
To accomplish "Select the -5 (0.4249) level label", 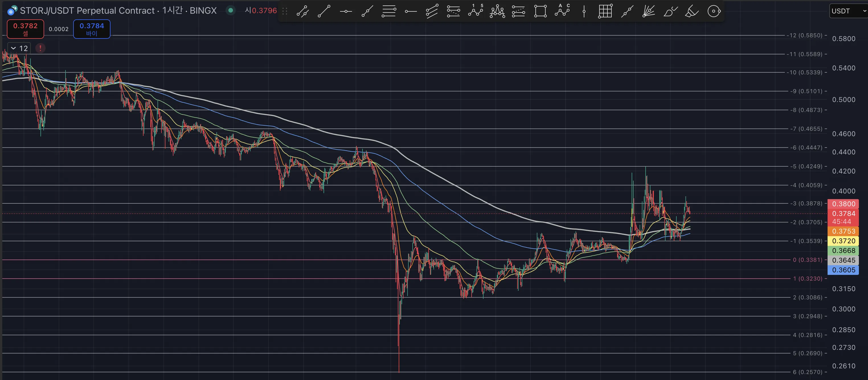I will 807,166.
